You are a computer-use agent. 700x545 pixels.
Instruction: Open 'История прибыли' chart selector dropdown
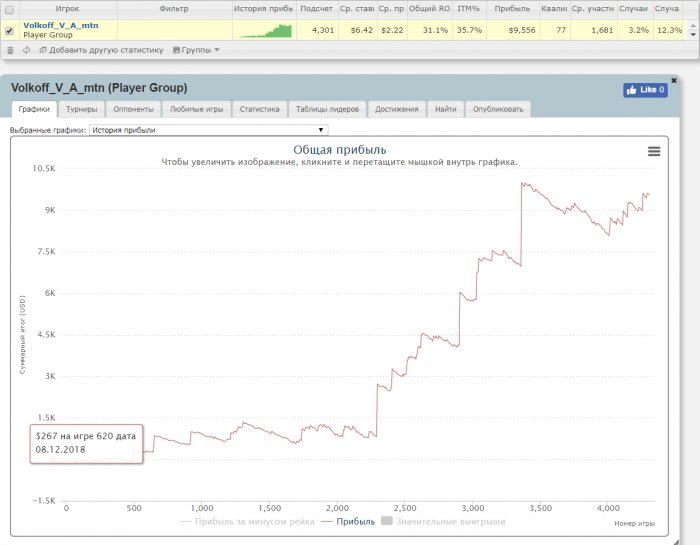(208, 130)
